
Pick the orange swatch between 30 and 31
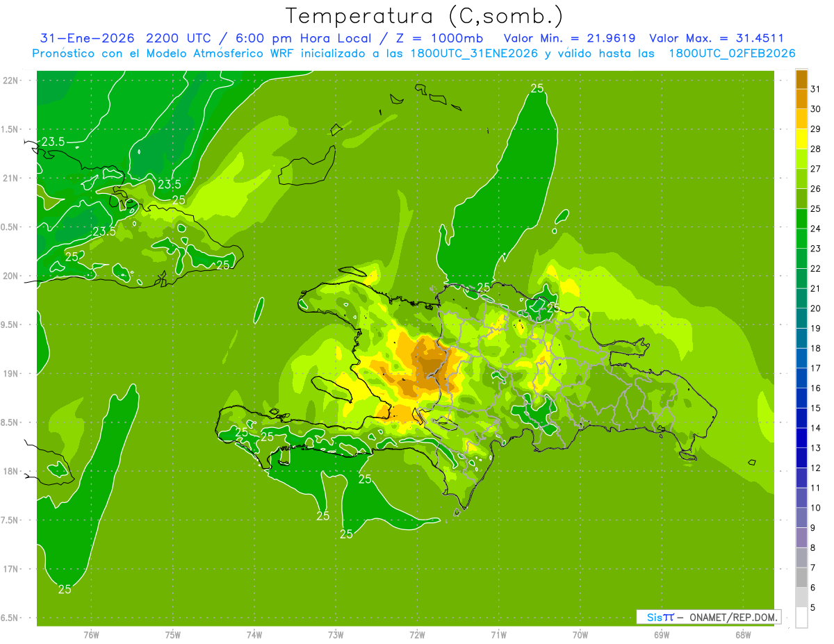(x=801, y=99)
